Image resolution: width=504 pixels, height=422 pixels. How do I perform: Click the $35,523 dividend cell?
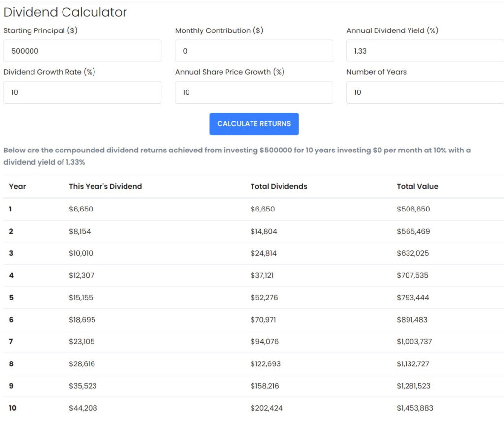pyautogui.click(x=83, y=386)
